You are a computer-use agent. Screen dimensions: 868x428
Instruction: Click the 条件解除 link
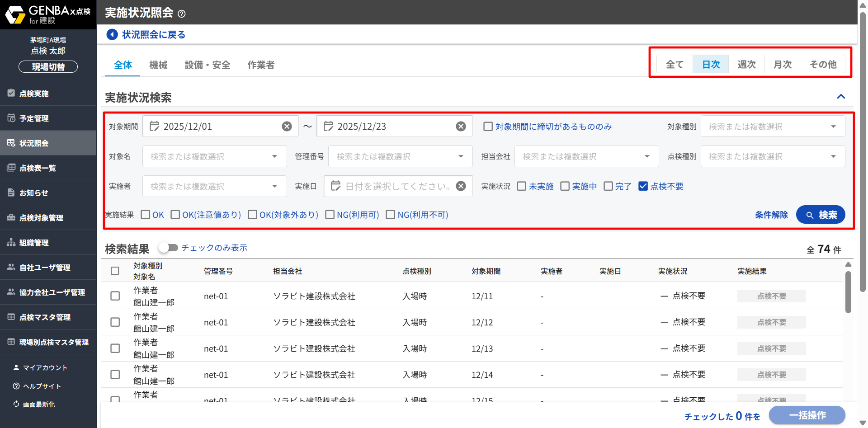[x=771, y=215]
